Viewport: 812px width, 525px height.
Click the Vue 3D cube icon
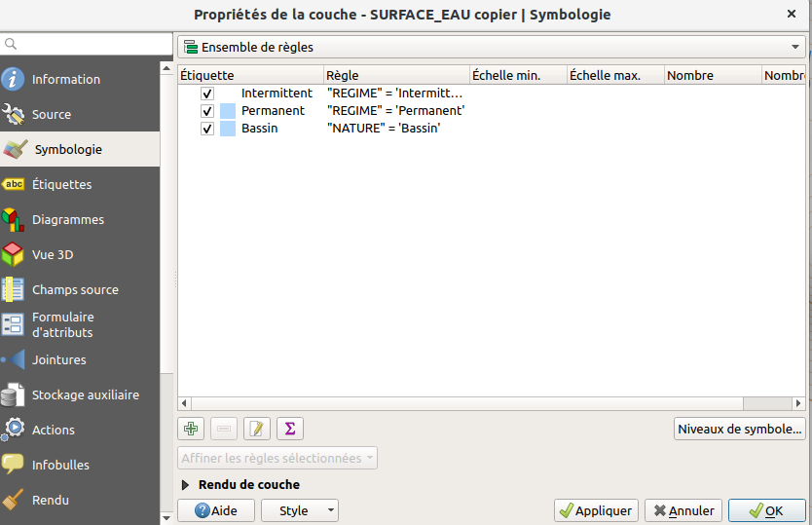(x=13, y=254)
